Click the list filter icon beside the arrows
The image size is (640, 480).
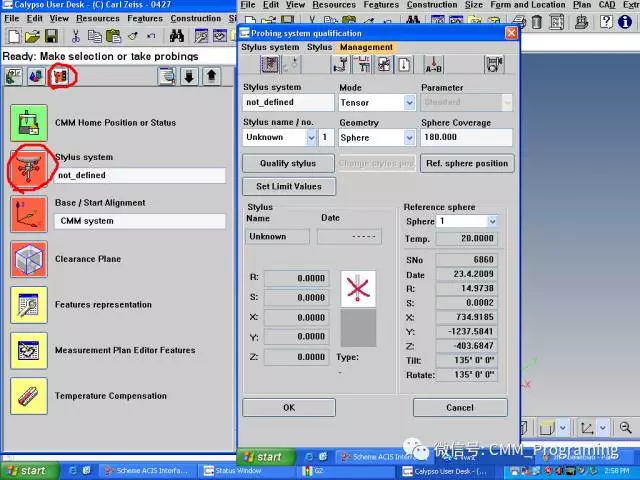click(167, 76)
